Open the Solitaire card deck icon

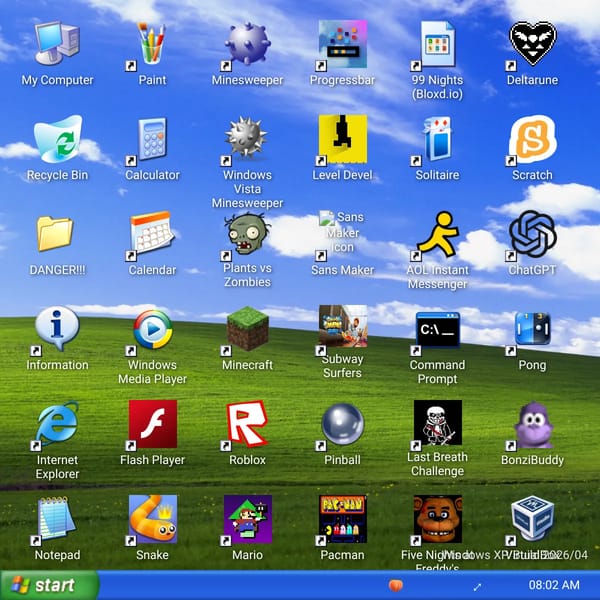pos(437,139)
